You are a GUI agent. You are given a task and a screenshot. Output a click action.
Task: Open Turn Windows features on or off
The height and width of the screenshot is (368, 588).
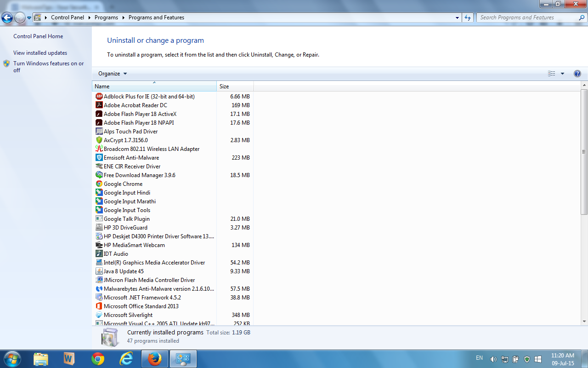point(49,67)
